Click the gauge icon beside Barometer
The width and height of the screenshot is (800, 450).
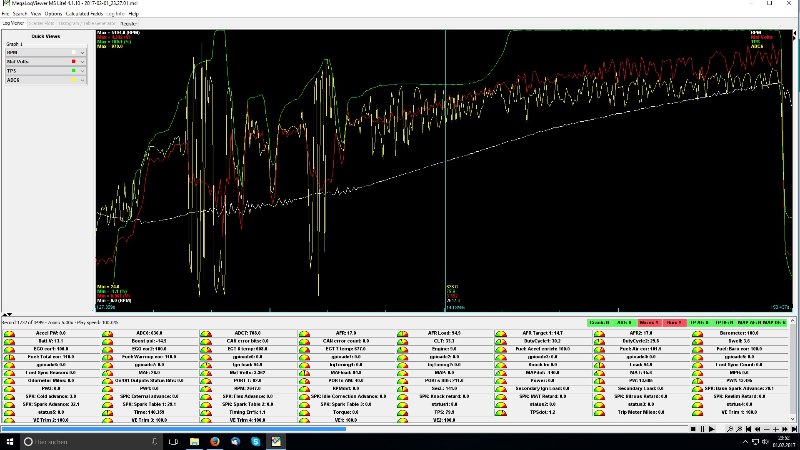pyautogui.click(x=697, y=333)
